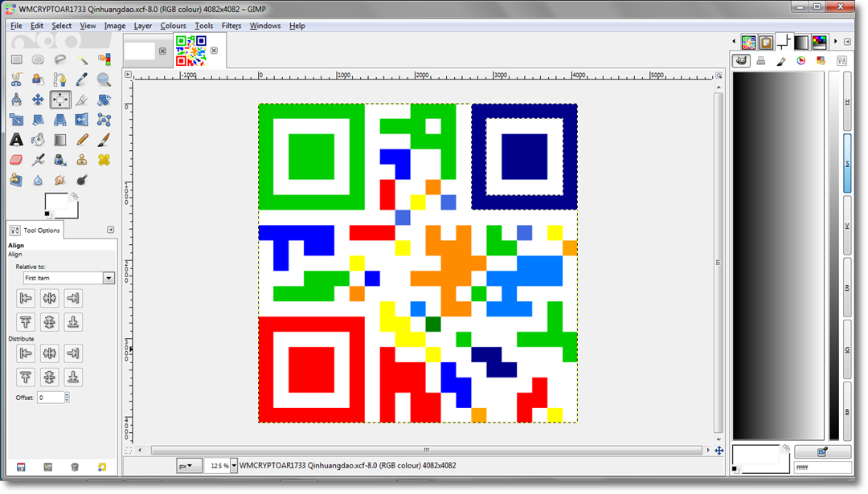Select the Bucket Fill tool
The image size is (868, 494).
pyautogui.click(x=39, y=140)
